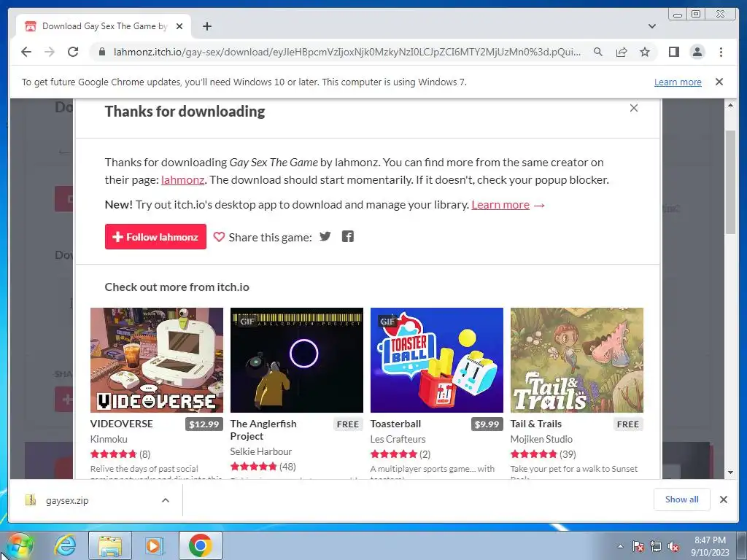Viewport: 747px width, 560px height.
Task: Bookmark this page with the star
Action: 645,52
